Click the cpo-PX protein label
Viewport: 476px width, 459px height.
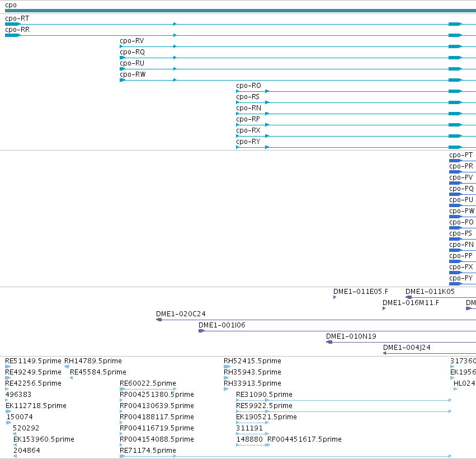pos(461,268)
